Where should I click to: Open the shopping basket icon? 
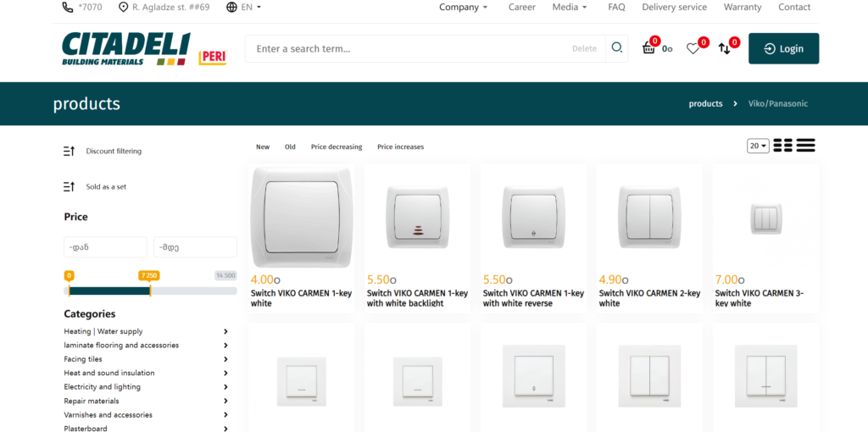[x=649, y=48]
